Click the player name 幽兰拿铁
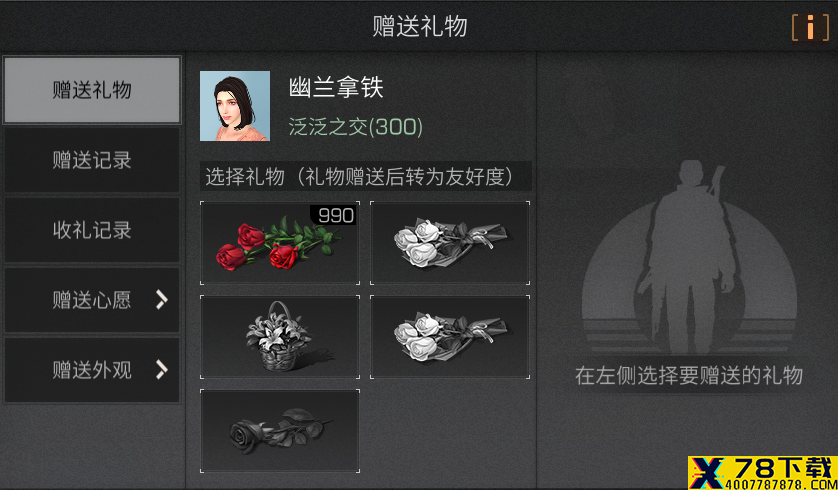The image size is (838, 490). coord(336,87)
